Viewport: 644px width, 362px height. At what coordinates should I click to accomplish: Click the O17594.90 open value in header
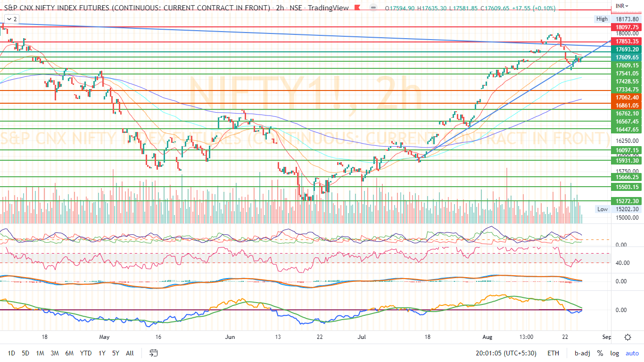point(400,8)
